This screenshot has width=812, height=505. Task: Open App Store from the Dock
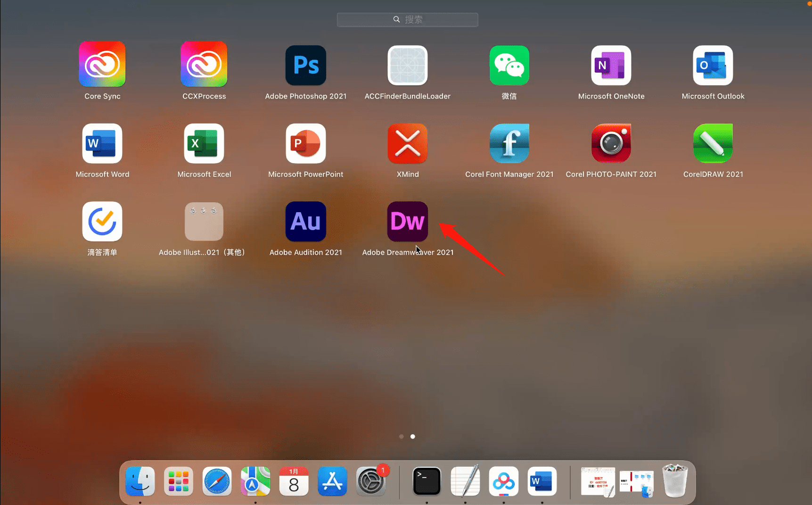tap(332, 481)
